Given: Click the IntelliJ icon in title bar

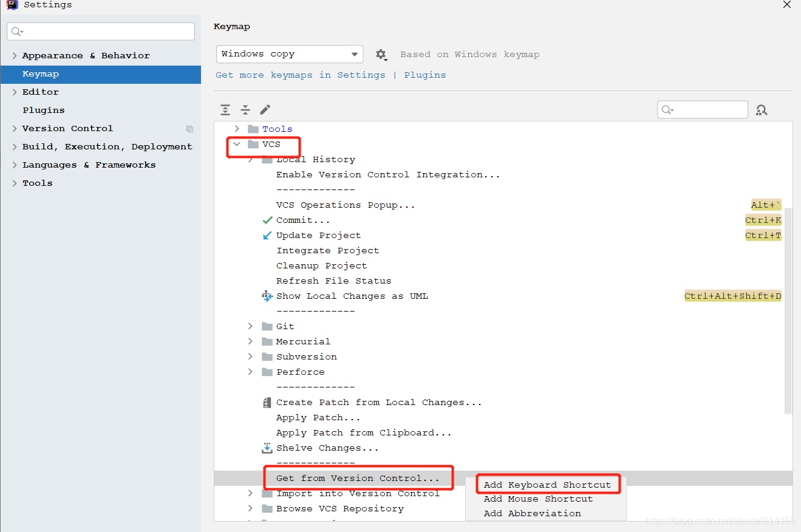Looking at the screenshot, I should pyautogui.click(x=12, y=5).
